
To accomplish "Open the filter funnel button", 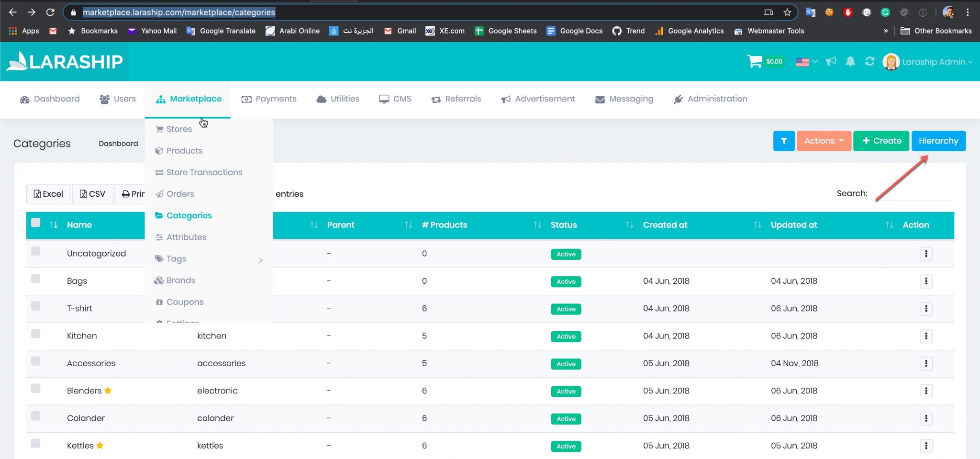I will pyautogui.click(x=784, y=141).
